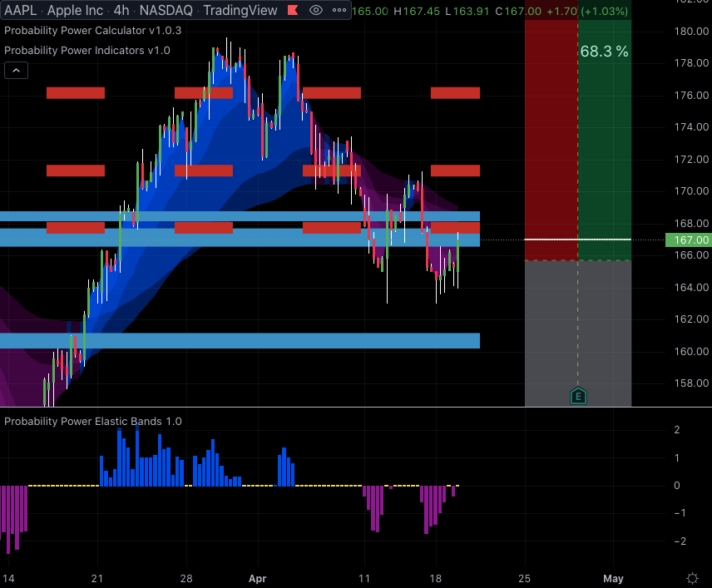Screen dimensions: 712x588
Task: Open chart settings gear at bottom right
Action: 691,578
